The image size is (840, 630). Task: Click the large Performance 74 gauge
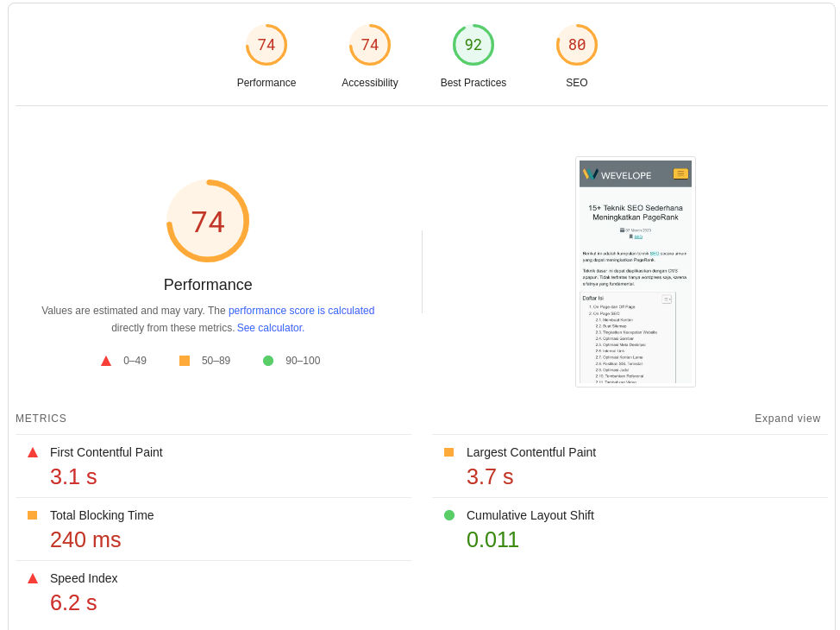coord(208,221)
